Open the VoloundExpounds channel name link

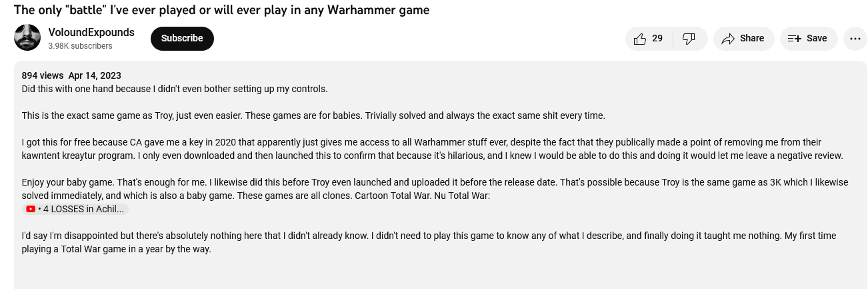point(91,32)
